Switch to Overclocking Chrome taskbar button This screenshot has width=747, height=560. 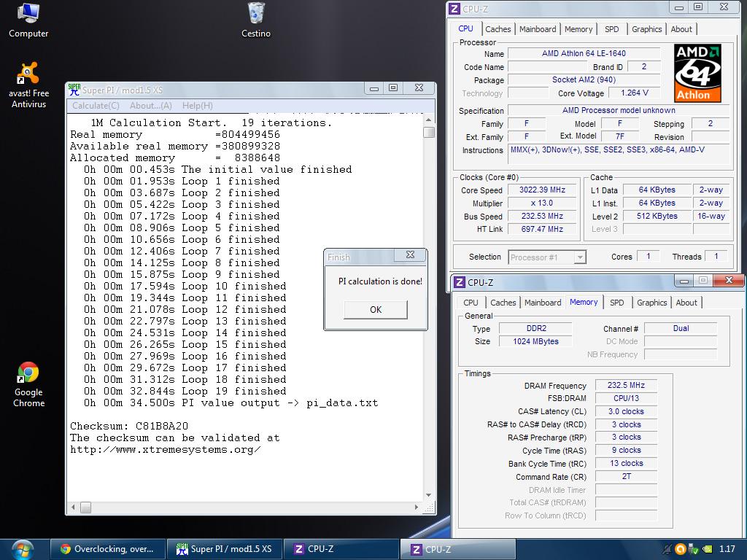point(108,549)
